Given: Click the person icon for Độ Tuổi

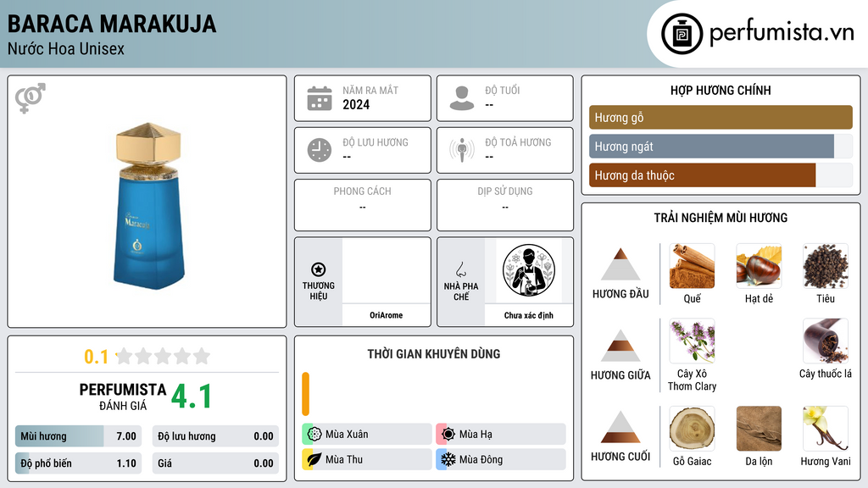Looking at the screenshot, I should click(462, 98).
